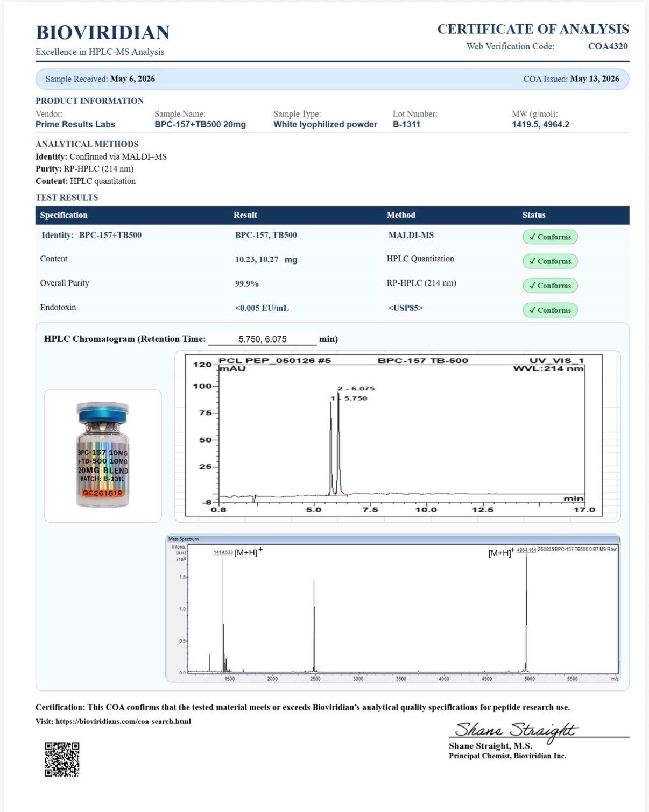
Task: Click the Content row Conforms badge
Action: [x=550, y=261]
